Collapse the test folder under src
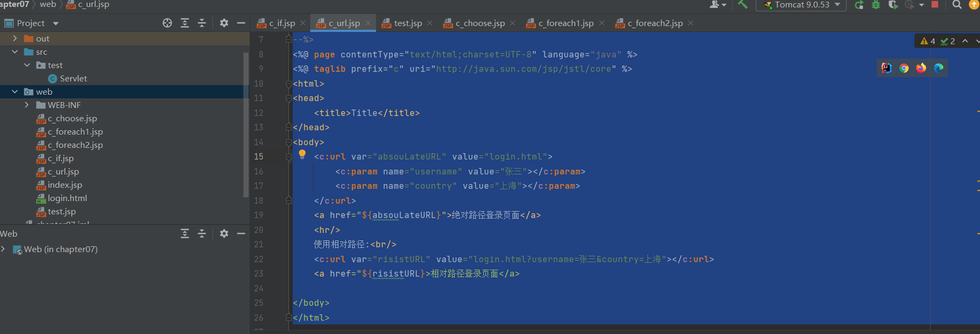The image size is (980, 334). pos(27,65)
